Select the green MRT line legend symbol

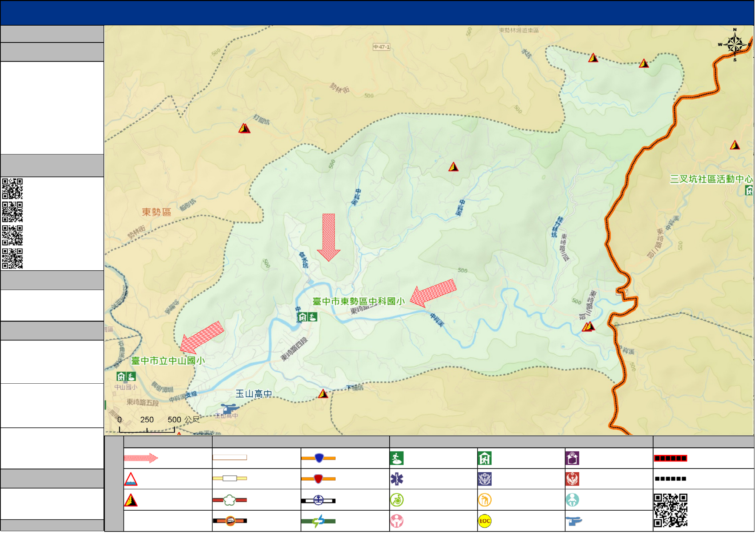(x=318, y=521)
